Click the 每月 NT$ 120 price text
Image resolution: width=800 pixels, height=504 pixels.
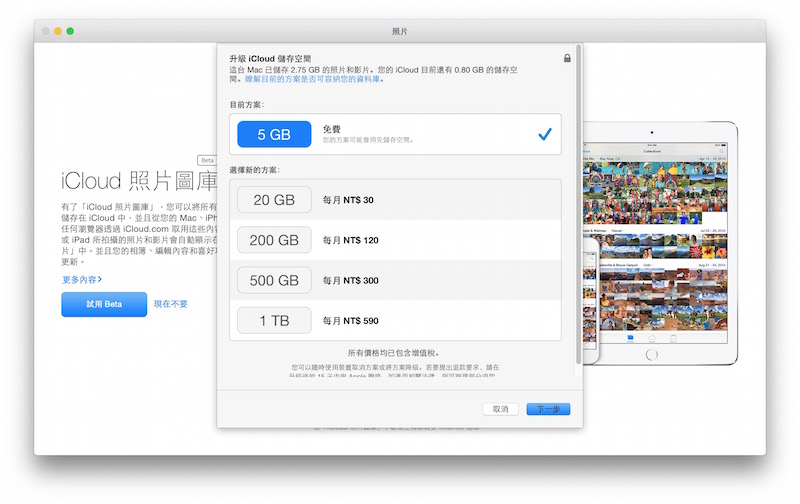351,240
